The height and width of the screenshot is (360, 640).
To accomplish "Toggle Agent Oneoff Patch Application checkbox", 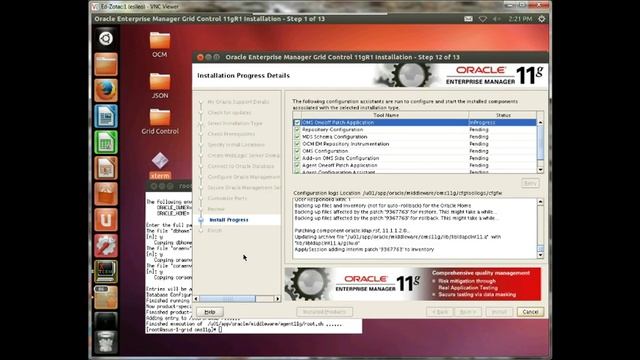I will pos(297,165).
